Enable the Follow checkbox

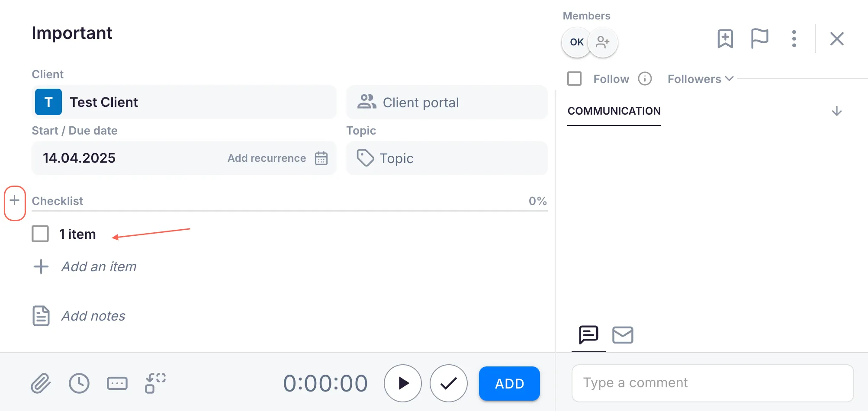tap(575, 79)
